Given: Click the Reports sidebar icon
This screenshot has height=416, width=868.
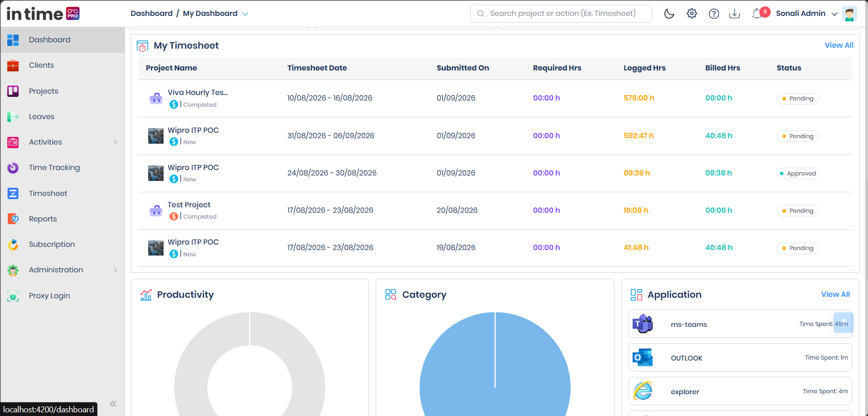Looking at the screenshot, I should (x=13, y=219).
